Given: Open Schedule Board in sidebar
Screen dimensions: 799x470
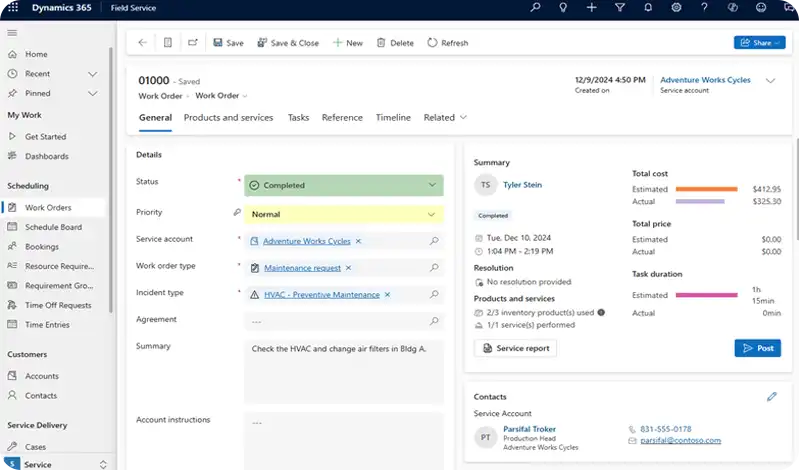Looking at the screenshot, I should [x=54, y=227].
